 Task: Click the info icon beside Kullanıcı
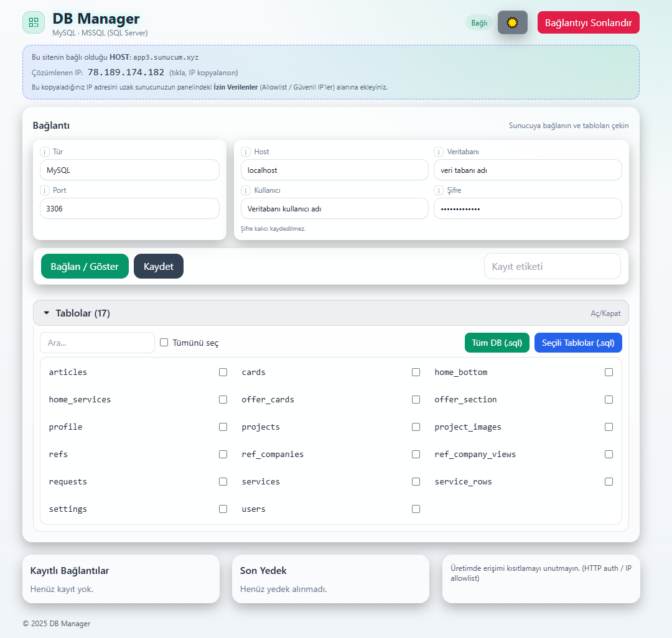[x=246, y=190]
